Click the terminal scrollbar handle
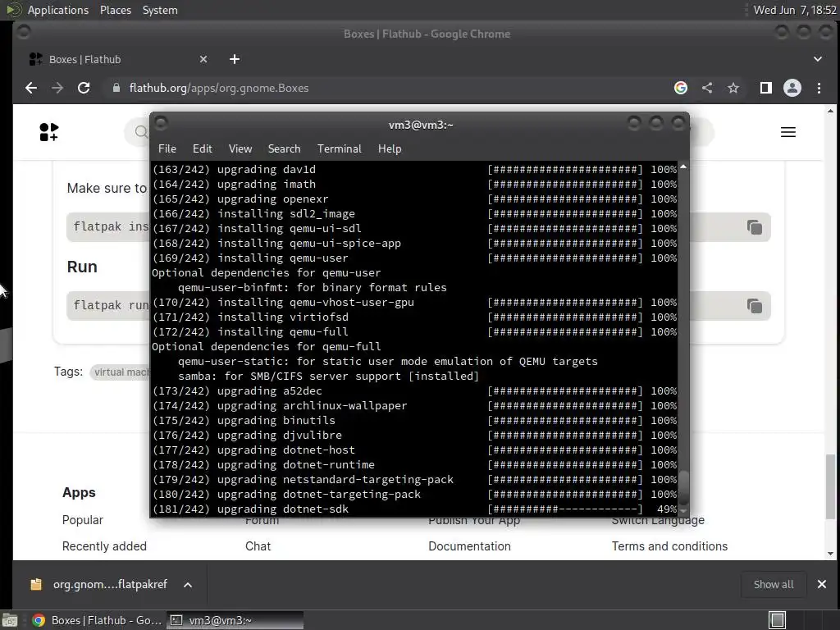840x630 pixels. coord(683,487)
